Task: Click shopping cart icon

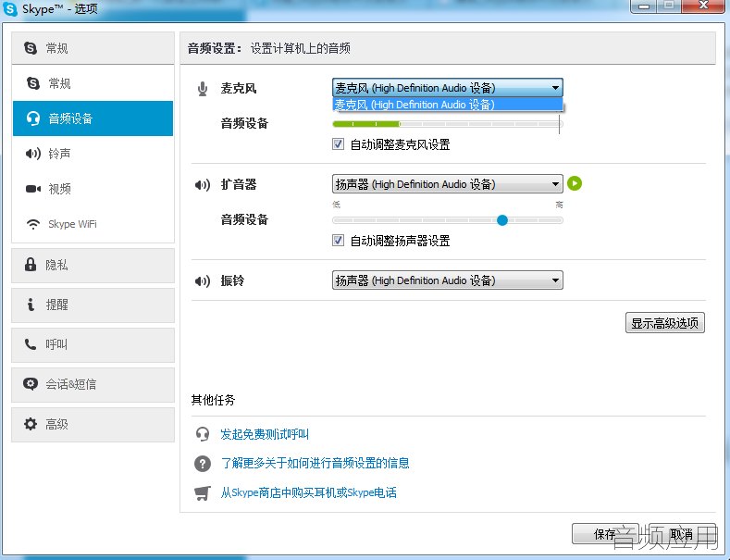Action: [x=203, y=493]
